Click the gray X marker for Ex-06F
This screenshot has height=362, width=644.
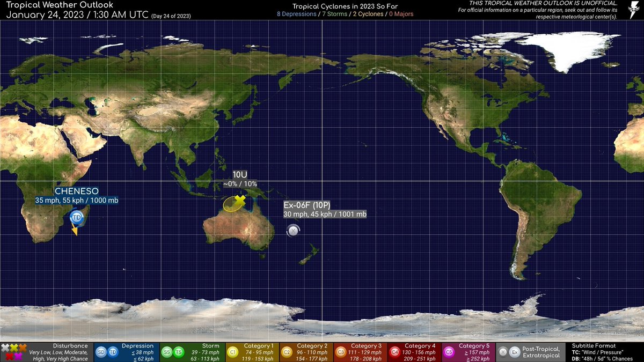[293, 231]
